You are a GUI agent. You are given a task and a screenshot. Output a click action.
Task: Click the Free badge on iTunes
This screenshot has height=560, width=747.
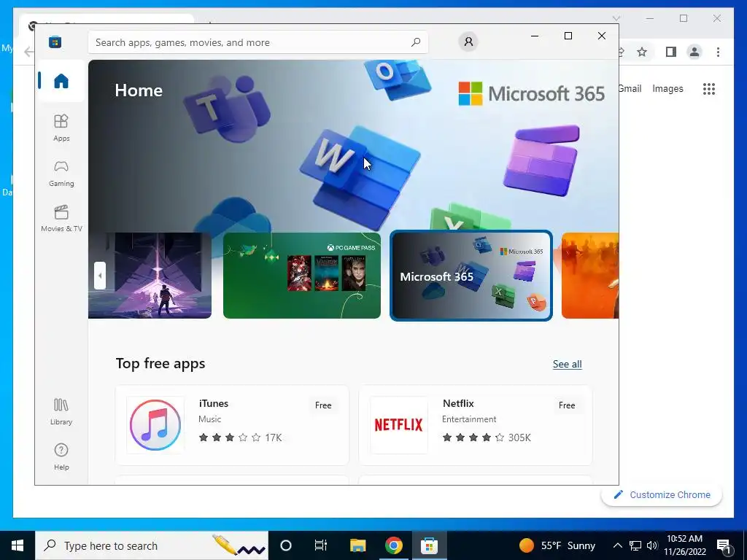tap(323, 405)
